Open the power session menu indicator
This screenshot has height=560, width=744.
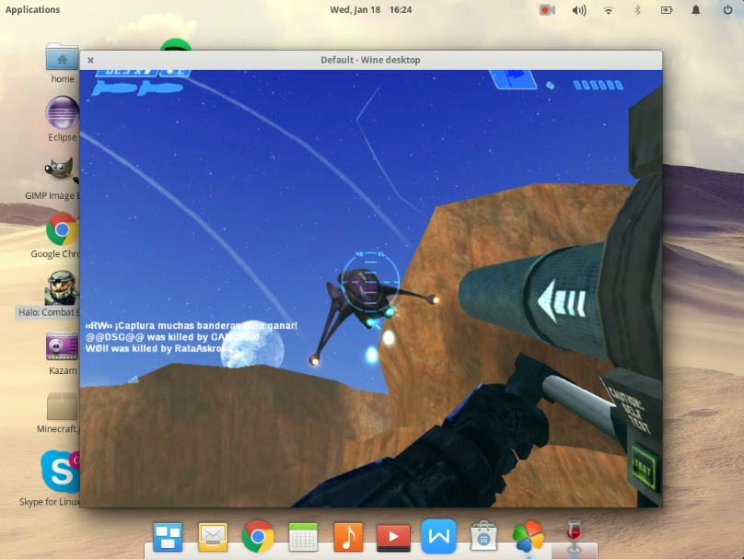[x=725, y=10]
